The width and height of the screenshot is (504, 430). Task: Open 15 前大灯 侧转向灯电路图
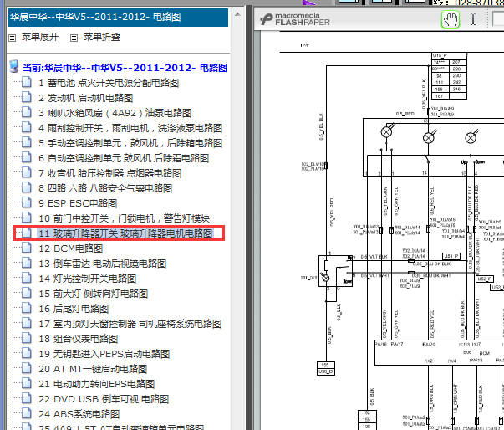[94, 294]
